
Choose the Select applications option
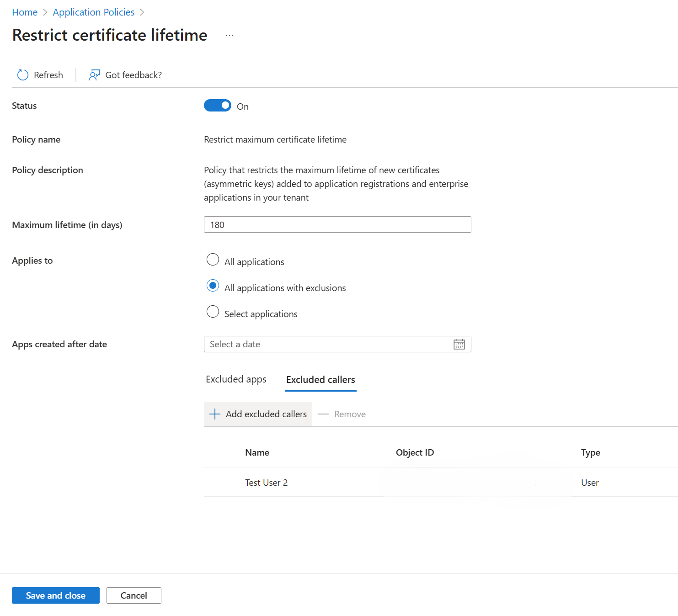click(x=213, y=311)
